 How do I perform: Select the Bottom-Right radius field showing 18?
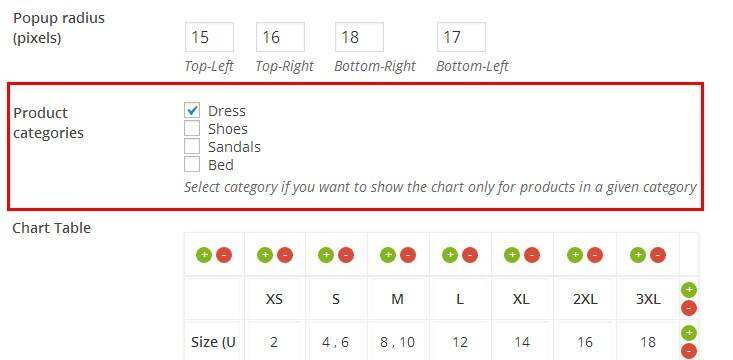click(x=359, y=37)
